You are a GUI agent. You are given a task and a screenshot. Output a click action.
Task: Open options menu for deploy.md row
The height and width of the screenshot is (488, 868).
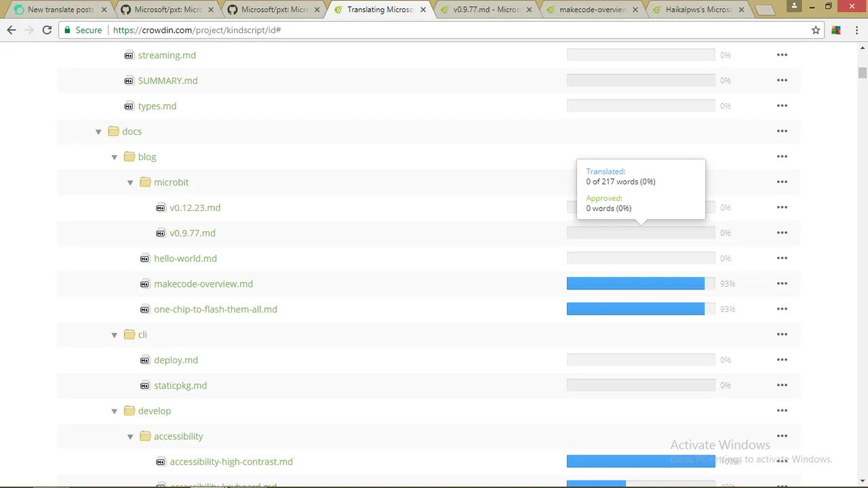pos(782,360)
